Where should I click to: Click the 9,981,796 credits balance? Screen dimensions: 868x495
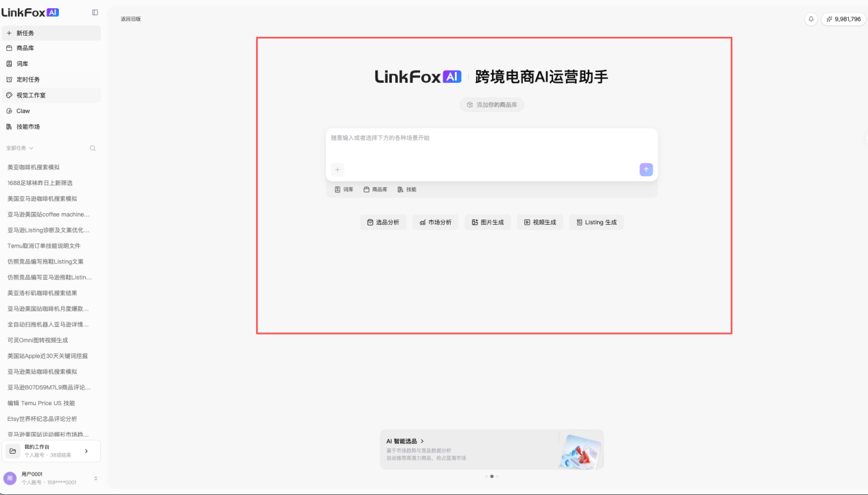(843, 19)
